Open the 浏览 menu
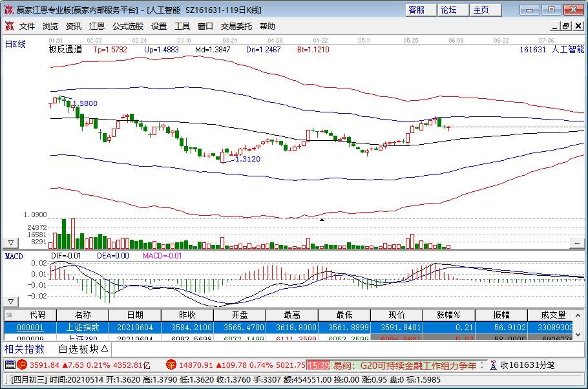 50,26
